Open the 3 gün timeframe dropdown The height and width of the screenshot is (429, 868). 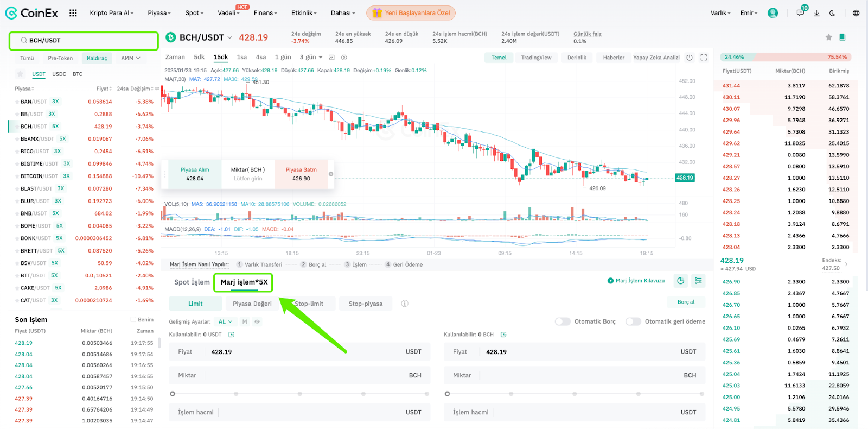pyautogui.click(x=311, y=57)
